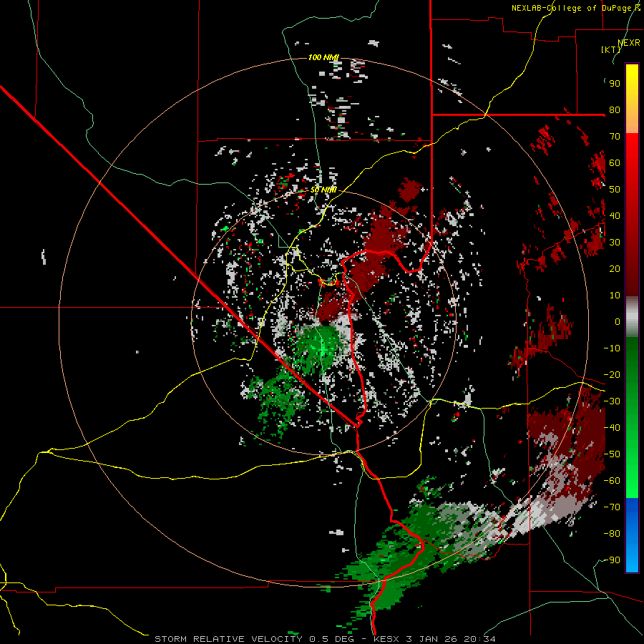Click the -90 value on velocity scale
This screenshot has width=644, height=644.
click(612, 560)
